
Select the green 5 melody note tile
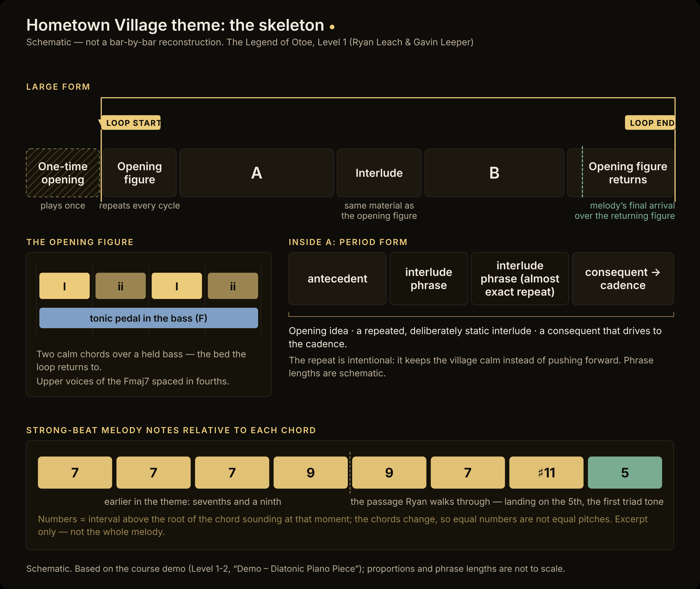click(x=625, y=472)
